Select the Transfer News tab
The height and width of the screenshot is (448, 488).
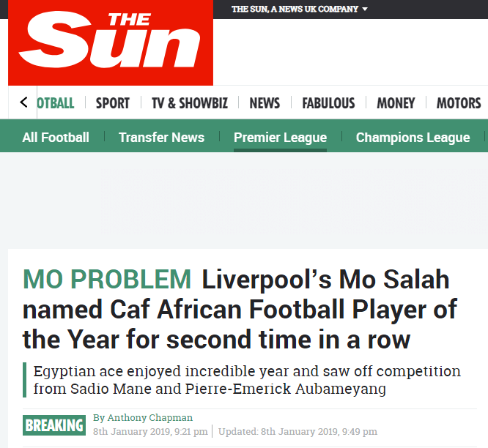pyautogui.click(x=161, y=138)
